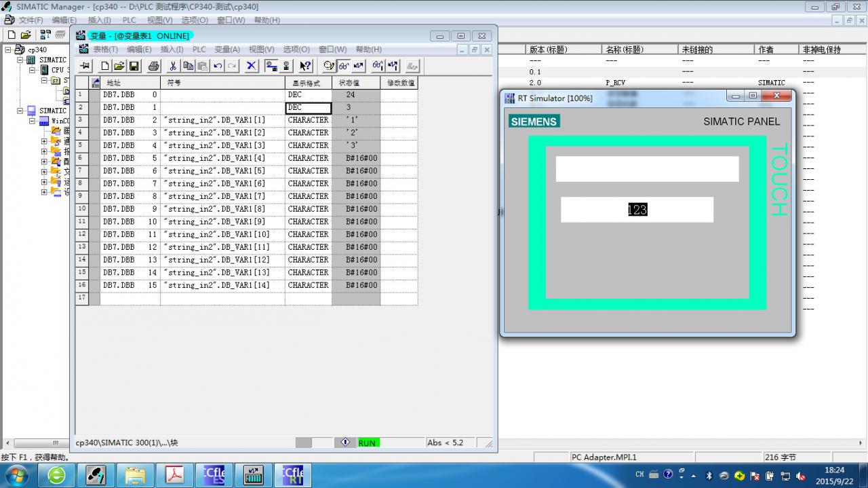Viewport: 868px width, 488px height.
Task: Click the copy icon in variable table toolbar
Action: [188, 66]
